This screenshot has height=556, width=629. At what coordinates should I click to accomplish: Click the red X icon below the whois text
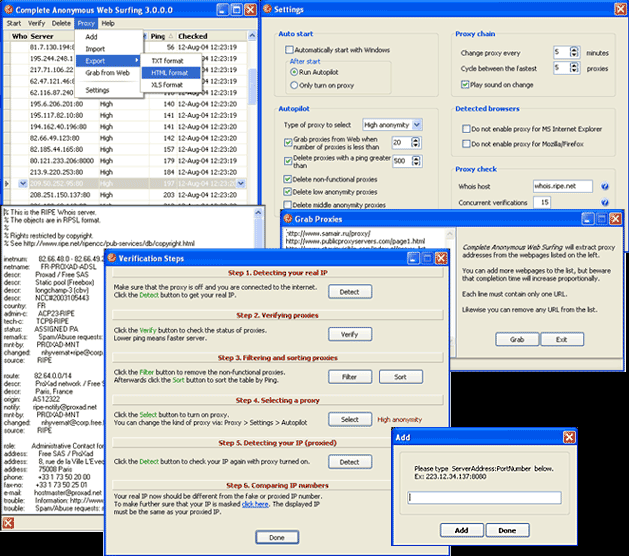point(8,523)
